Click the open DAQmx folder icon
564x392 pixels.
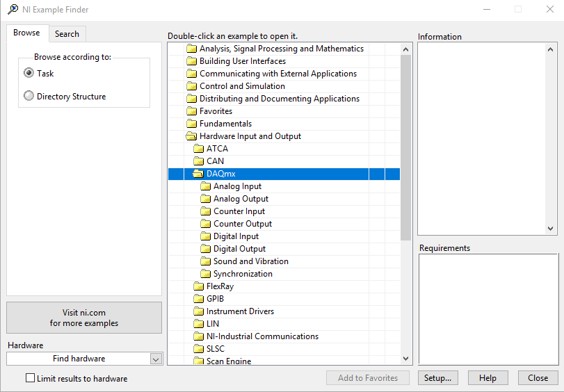click(x=198, y=174)
